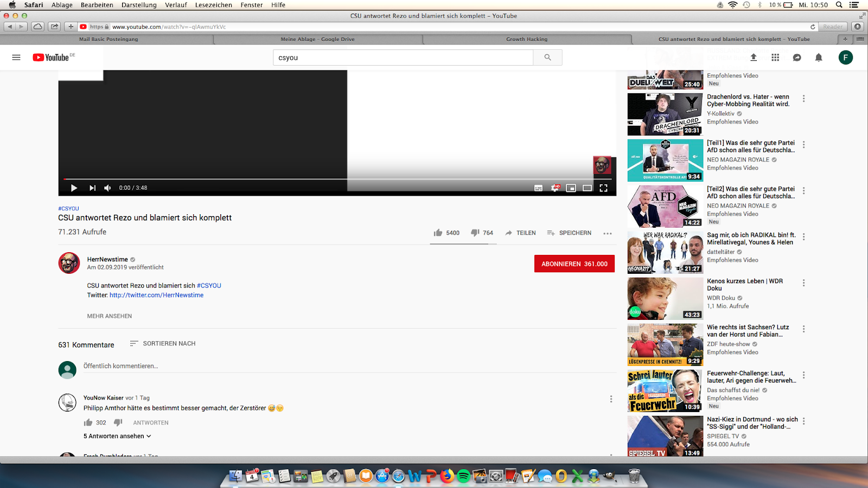Reload the page in address bar
868x488 pixels.
point(813,27)
